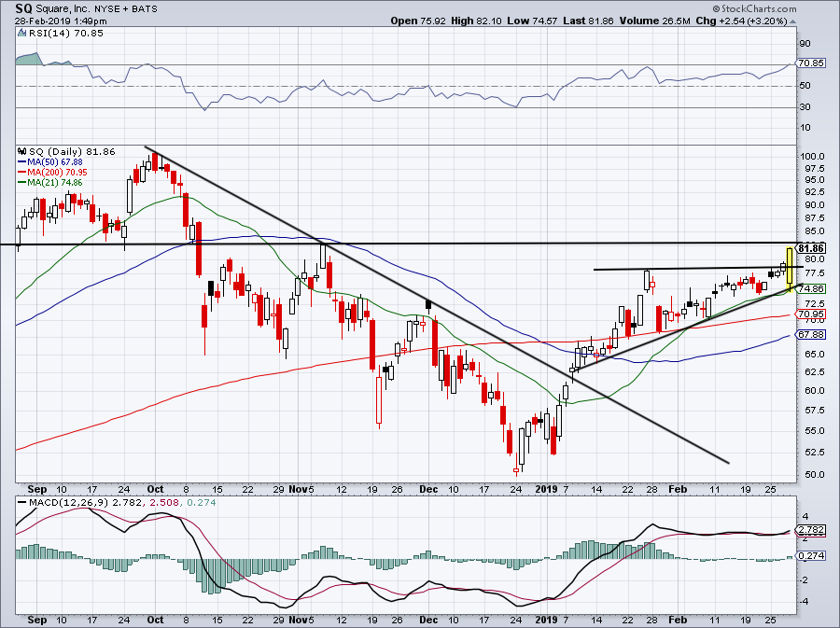Open the StockCharts.com copyright link
This screenshot has width=840, height=628.
tap(754, 8)
